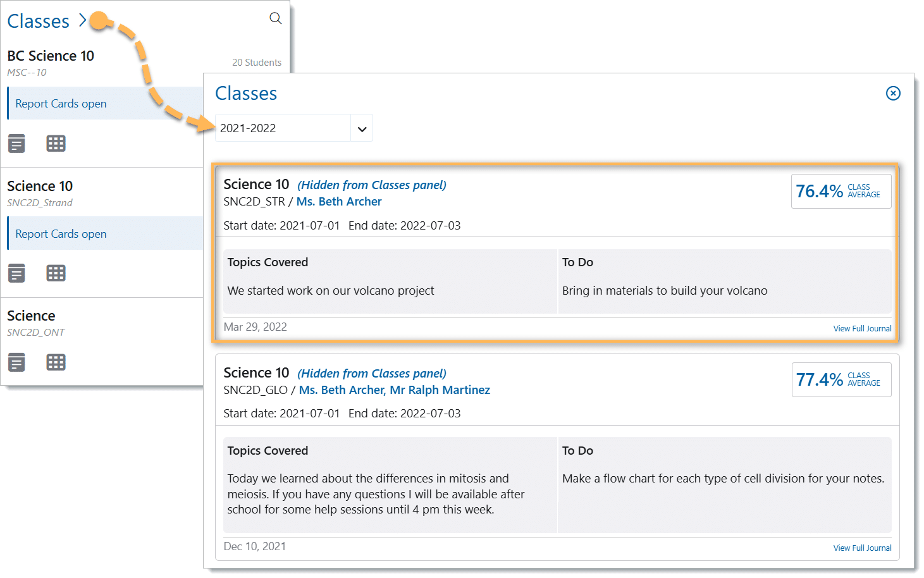The image size is (924, 578).
Task: Click the dropdown arrow beside 2021-2022
Action: pyautogui.click(x=362, y=129)
